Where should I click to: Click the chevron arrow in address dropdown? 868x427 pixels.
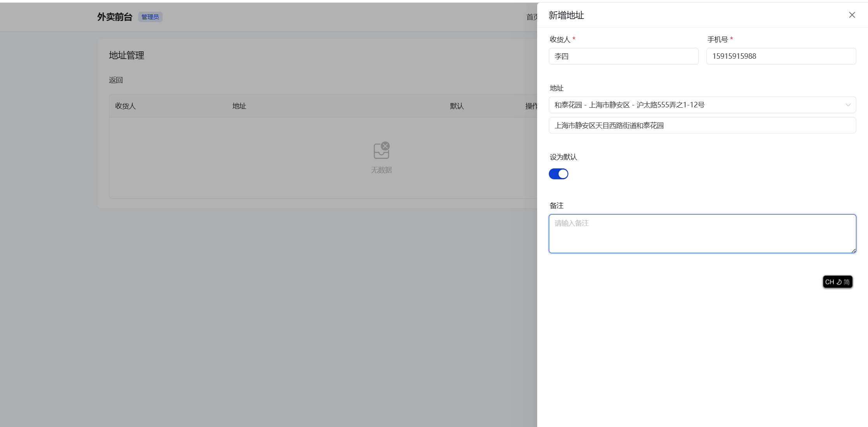click(848, 105)
